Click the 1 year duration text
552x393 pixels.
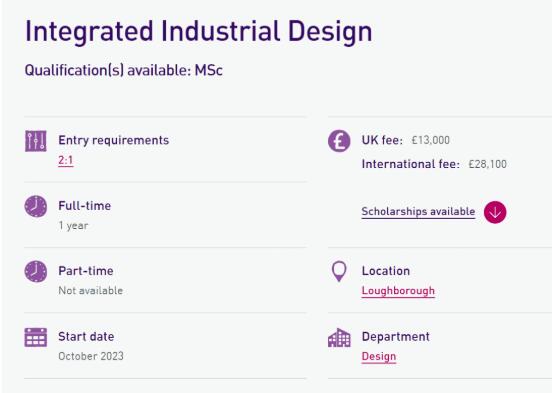[x=73, y=225]
